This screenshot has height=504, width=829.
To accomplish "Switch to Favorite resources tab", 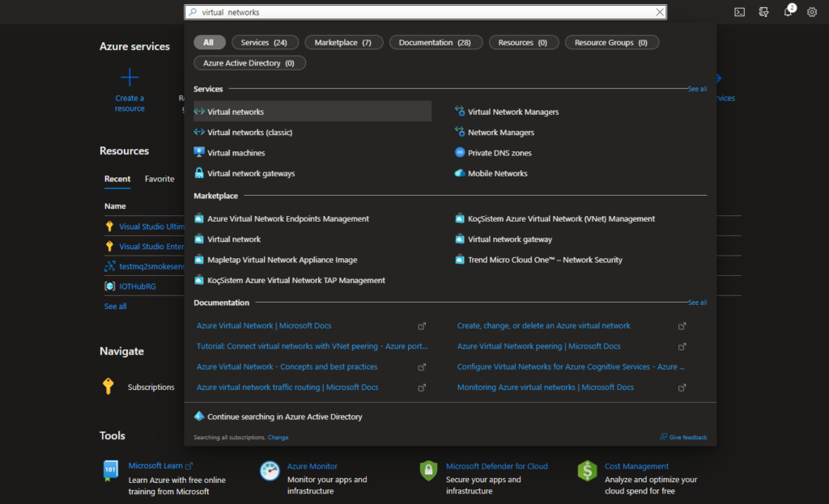I will (159, 179).
